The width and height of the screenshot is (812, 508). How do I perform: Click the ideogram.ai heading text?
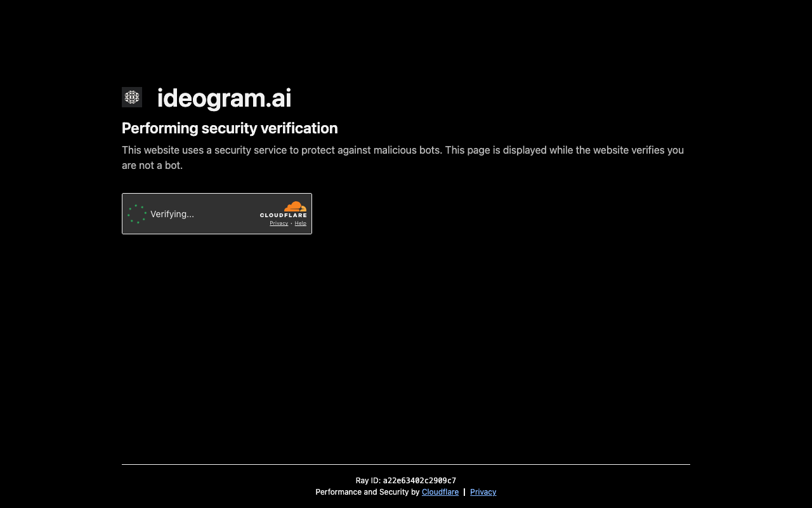pyautogui.click(x=224, y=98)
